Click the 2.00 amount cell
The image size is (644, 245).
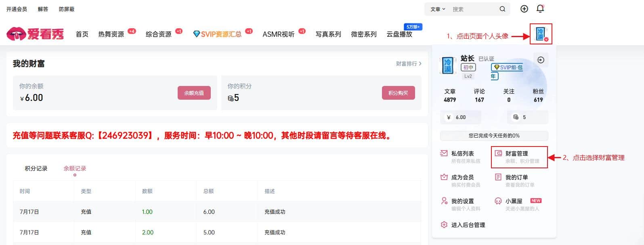pos(148,232)
